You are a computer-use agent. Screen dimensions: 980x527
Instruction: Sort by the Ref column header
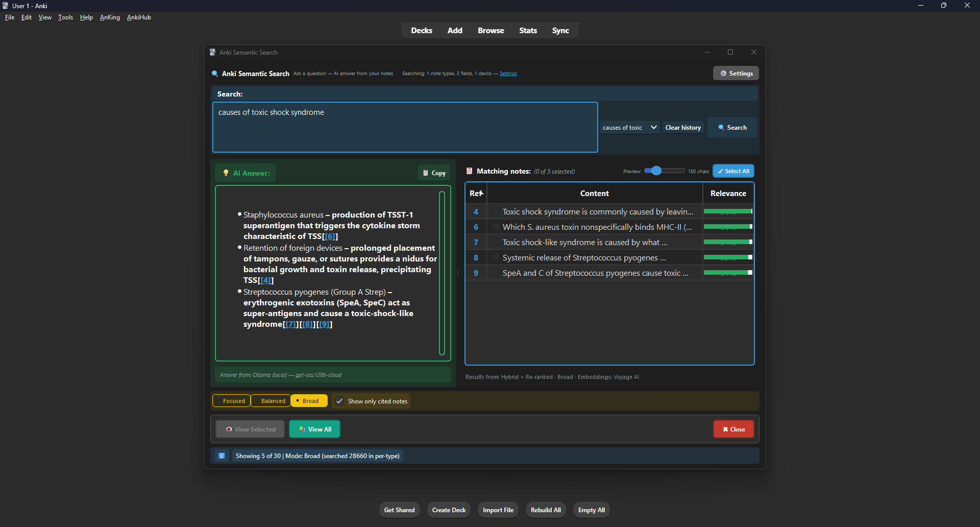pyautogui.click(x=476, y=194)
